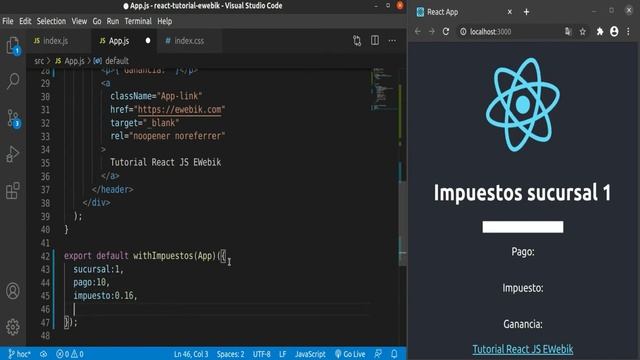Change file encoding UTF-8

(262, 354)
